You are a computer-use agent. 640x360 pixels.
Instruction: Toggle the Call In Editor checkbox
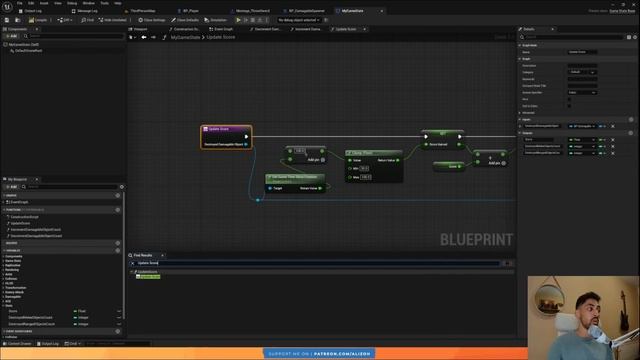[569, 106]
